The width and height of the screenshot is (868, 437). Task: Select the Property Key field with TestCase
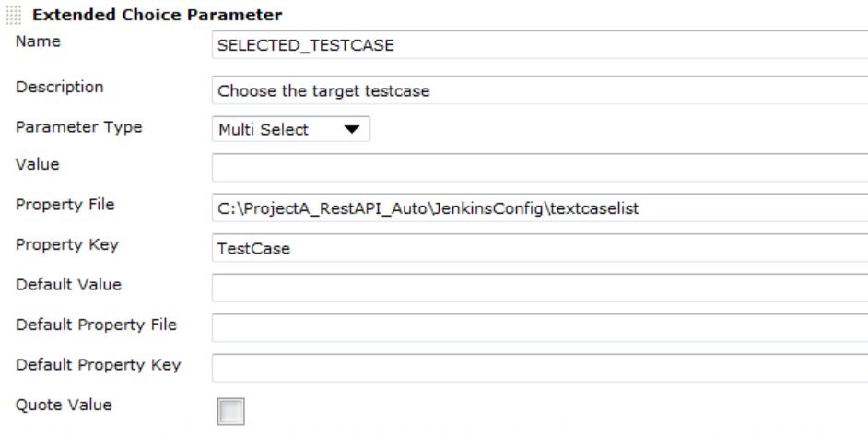[x=539, y=248]
